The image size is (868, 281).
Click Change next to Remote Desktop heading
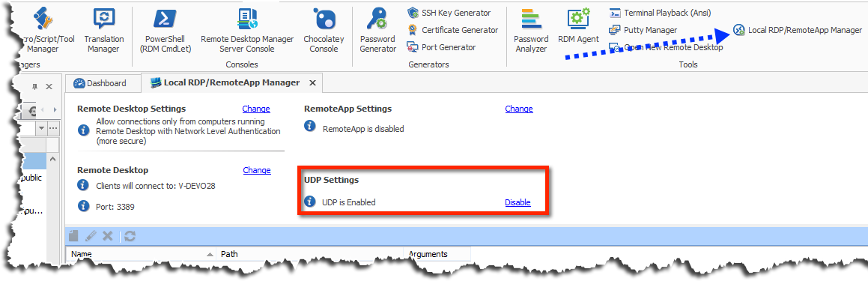257,170
